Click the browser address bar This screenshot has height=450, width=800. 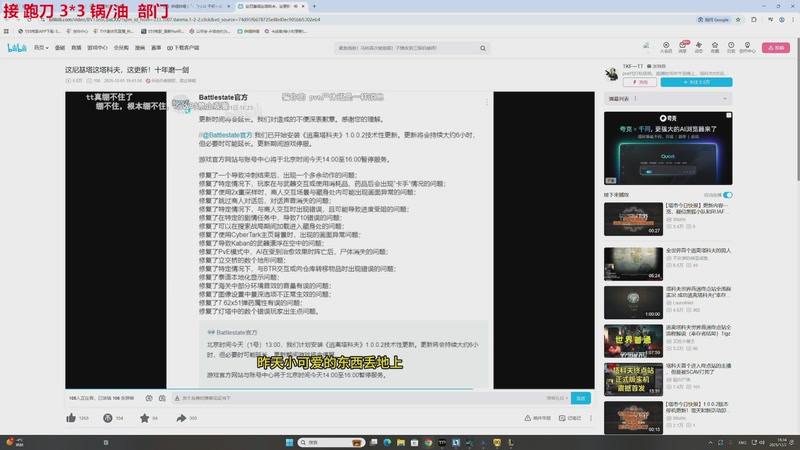pos(367,19)
